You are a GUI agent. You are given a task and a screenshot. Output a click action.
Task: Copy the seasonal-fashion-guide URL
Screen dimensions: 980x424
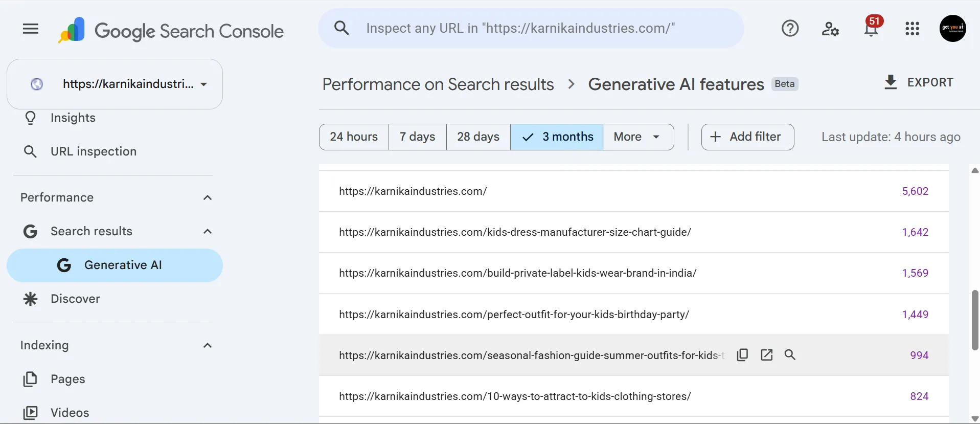(742, 355)
